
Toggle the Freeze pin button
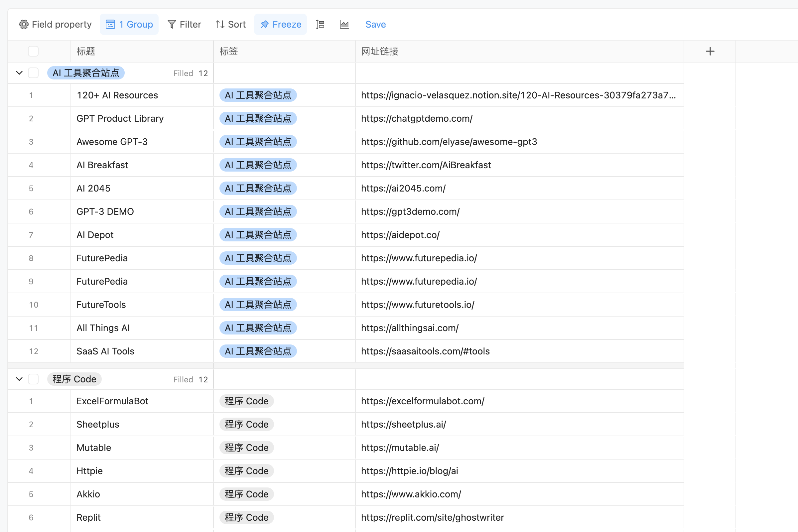[x=280, y=24]
